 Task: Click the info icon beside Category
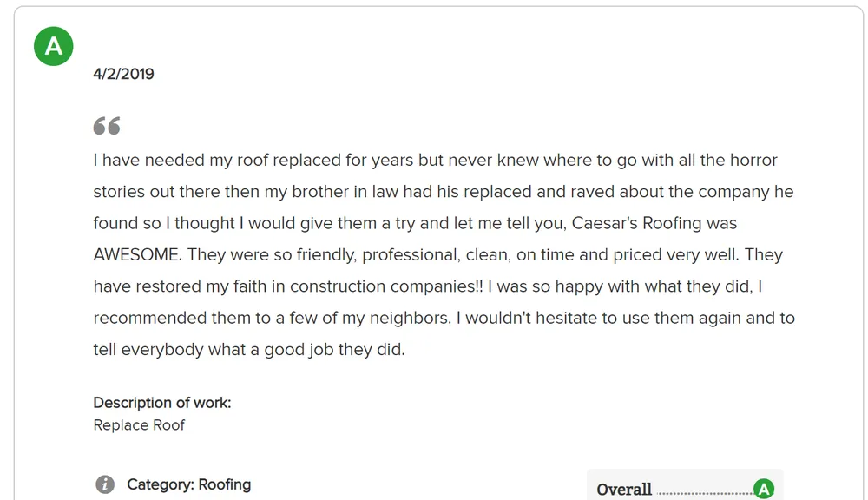coord(105,484)
